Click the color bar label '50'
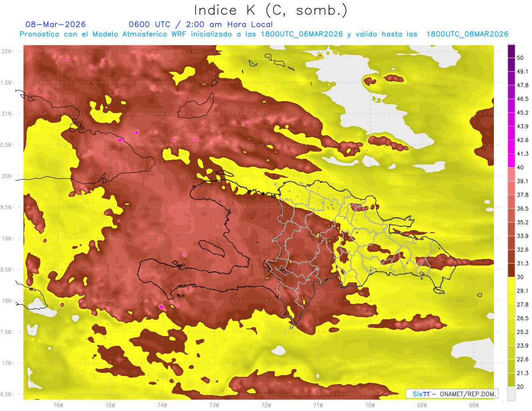 coord(520,58)
